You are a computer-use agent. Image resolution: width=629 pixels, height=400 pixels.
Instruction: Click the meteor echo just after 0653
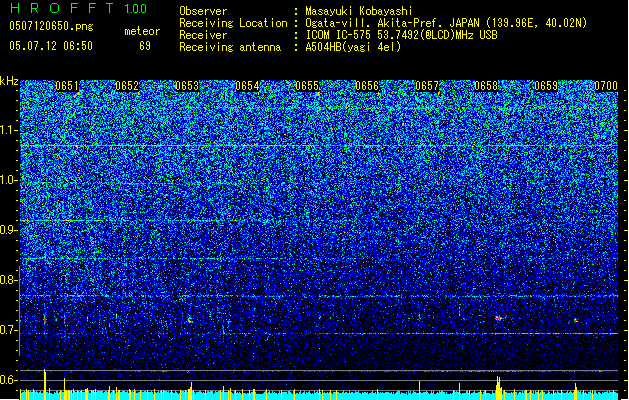click(x=190, y=320)
